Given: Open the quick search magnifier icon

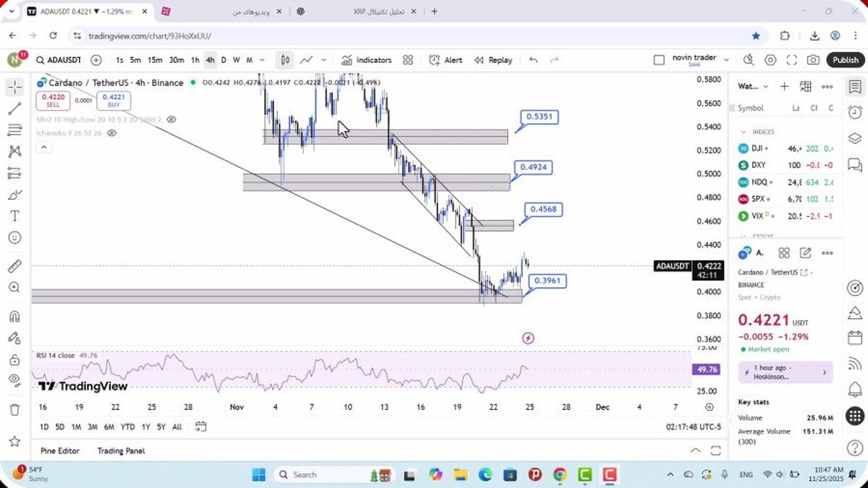Looking at the screenshot, I should pos(749,60).
